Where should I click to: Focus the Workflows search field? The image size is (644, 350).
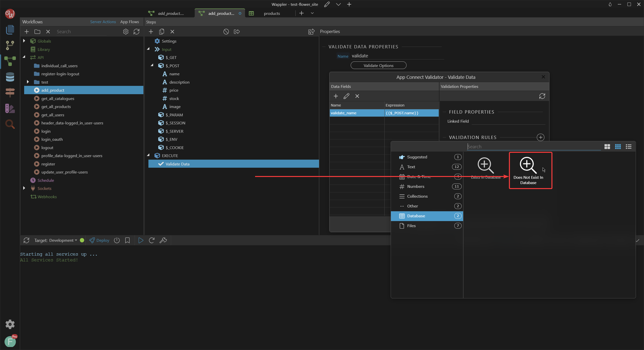coord(82,31)
